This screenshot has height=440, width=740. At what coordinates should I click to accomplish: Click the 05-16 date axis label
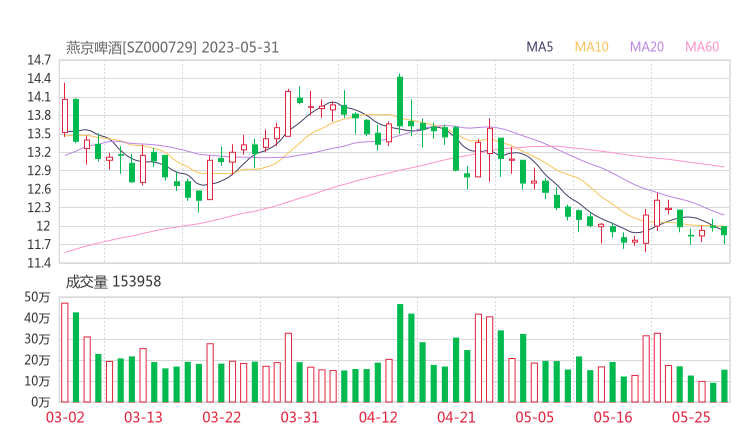613,417
